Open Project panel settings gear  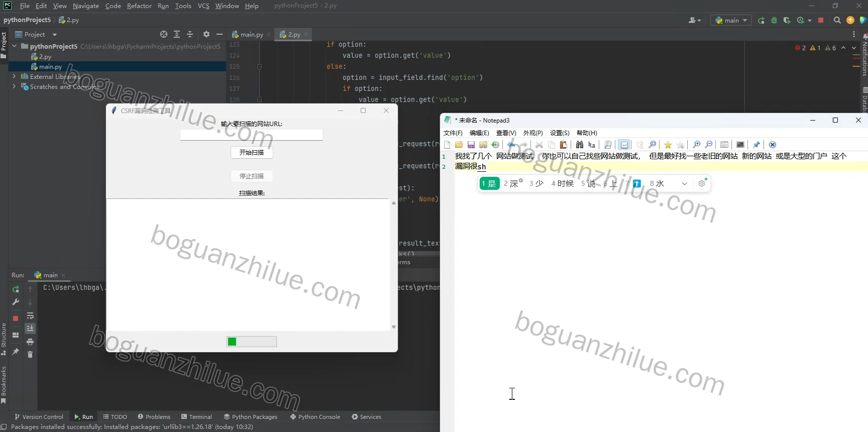coord(206,34)
